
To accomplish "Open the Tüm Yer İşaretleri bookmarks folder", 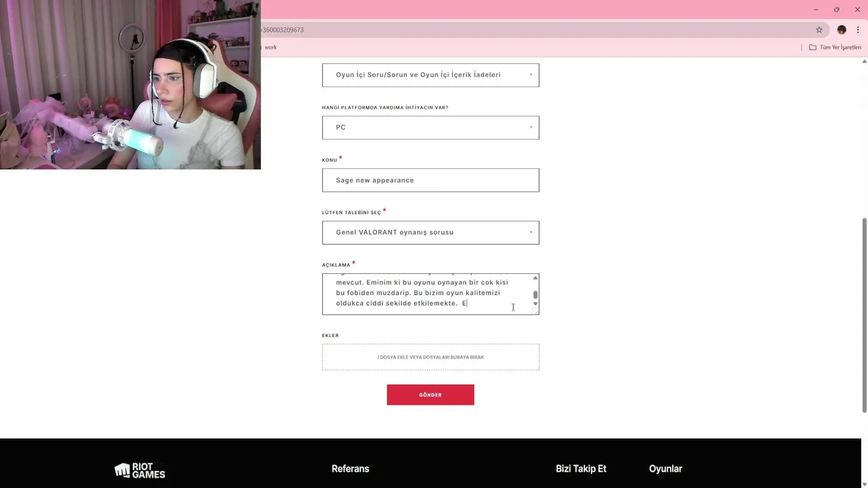I will pyautogui.click(x=835, y=47).
